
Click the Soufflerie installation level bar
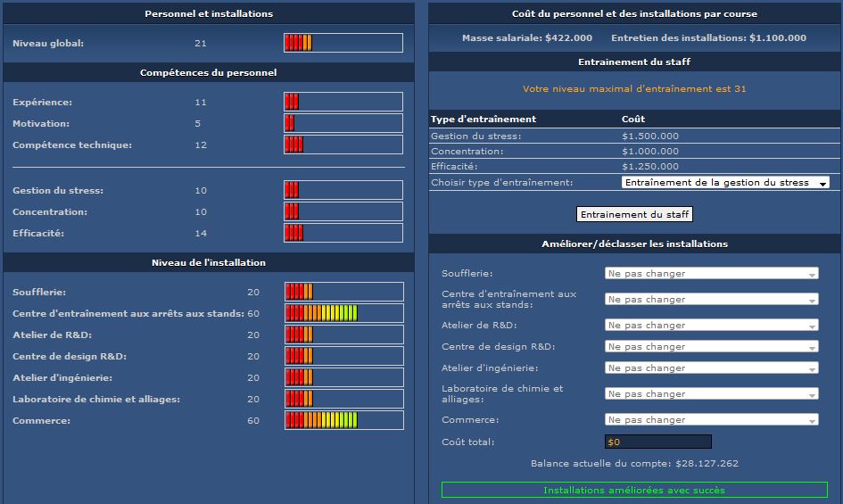(344, 292)
